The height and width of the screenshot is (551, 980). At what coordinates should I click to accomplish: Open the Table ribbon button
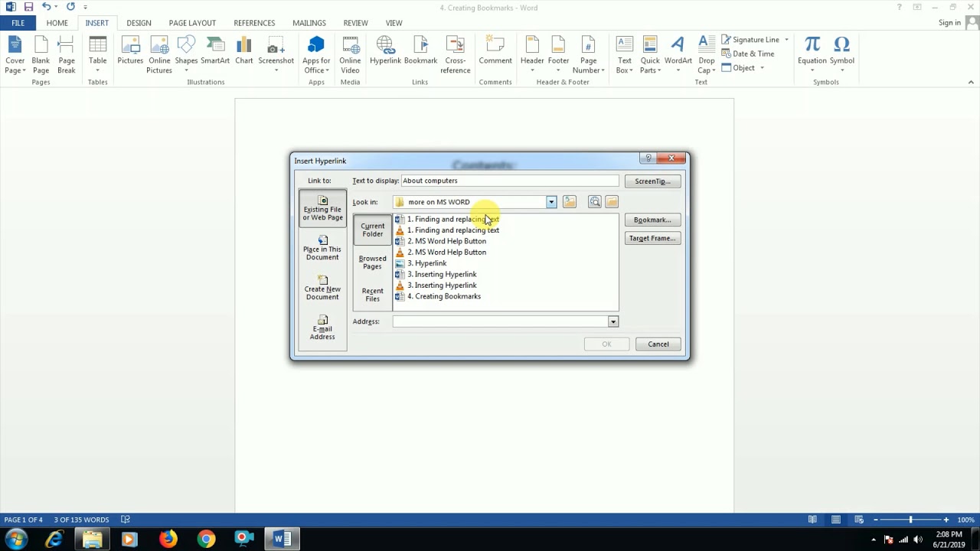[98, 55]
